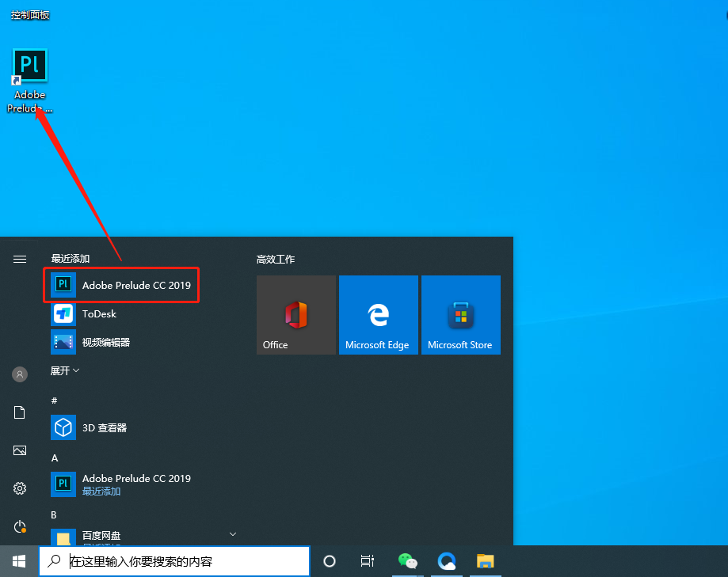Click the 控制面板 desktop label
Screen dimensions: 728x577
[30, 15]
